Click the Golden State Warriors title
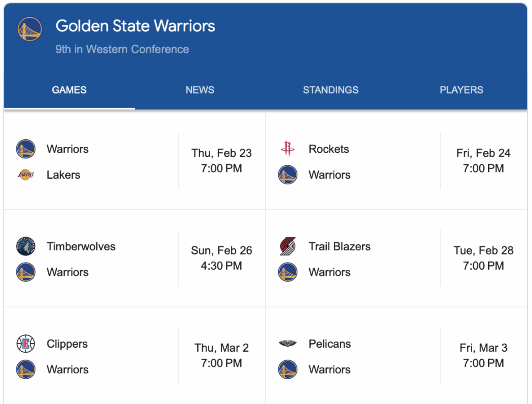532x404 pixels. pyautogui.click(x=135, y=26)
